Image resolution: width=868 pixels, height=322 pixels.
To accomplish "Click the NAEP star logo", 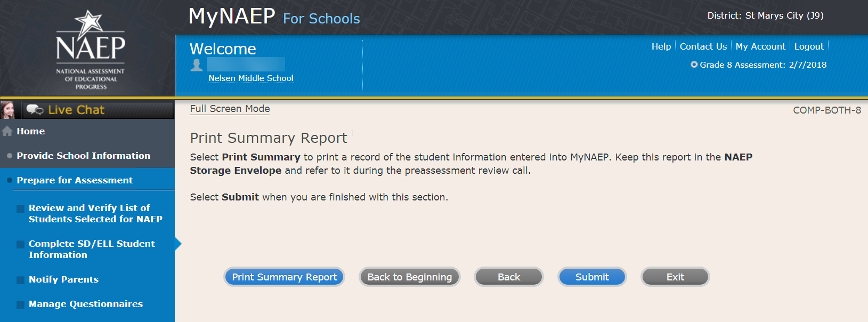I will pyautogui.click(x=90, y=50).
